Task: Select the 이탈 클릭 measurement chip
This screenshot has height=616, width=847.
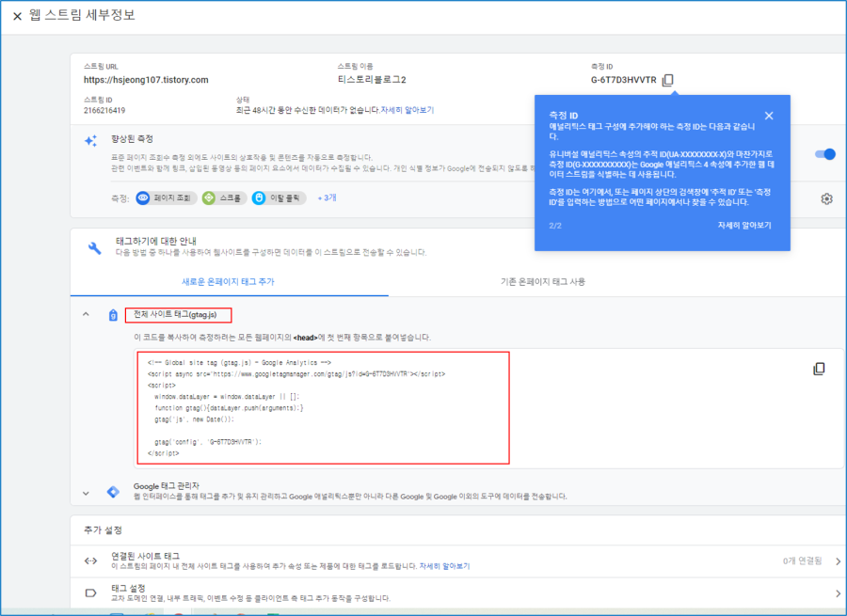Action: (x=279, y=198)
